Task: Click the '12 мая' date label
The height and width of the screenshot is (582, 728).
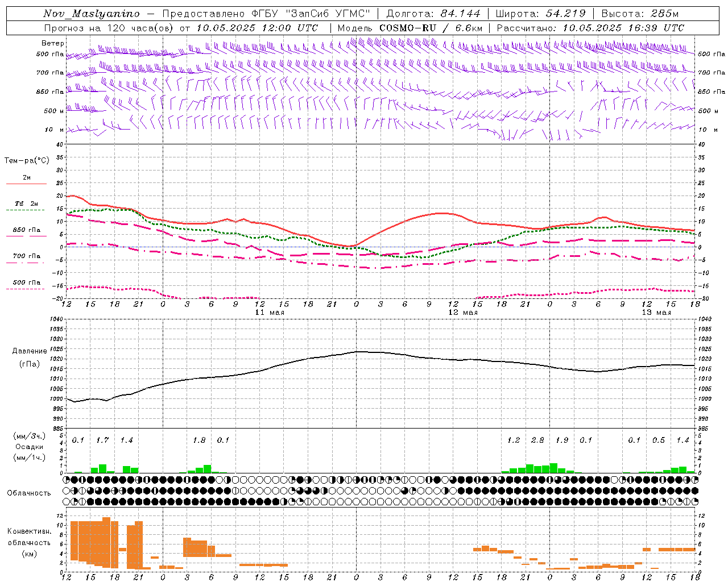Action: [463, 313]
